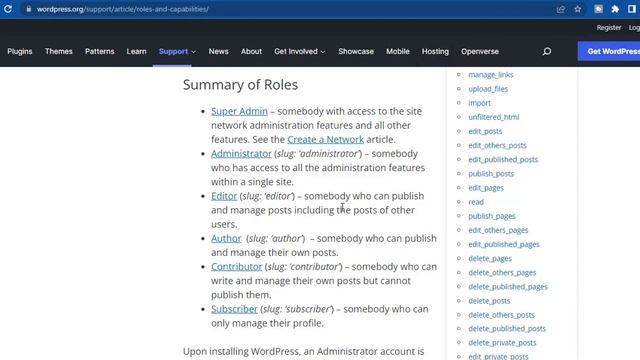Jump to delete_private_posts in the sidebar

502,343
